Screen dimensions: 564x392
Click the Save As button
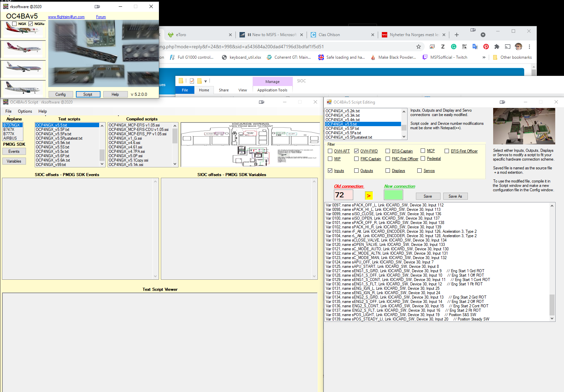(x=455, y=196)
